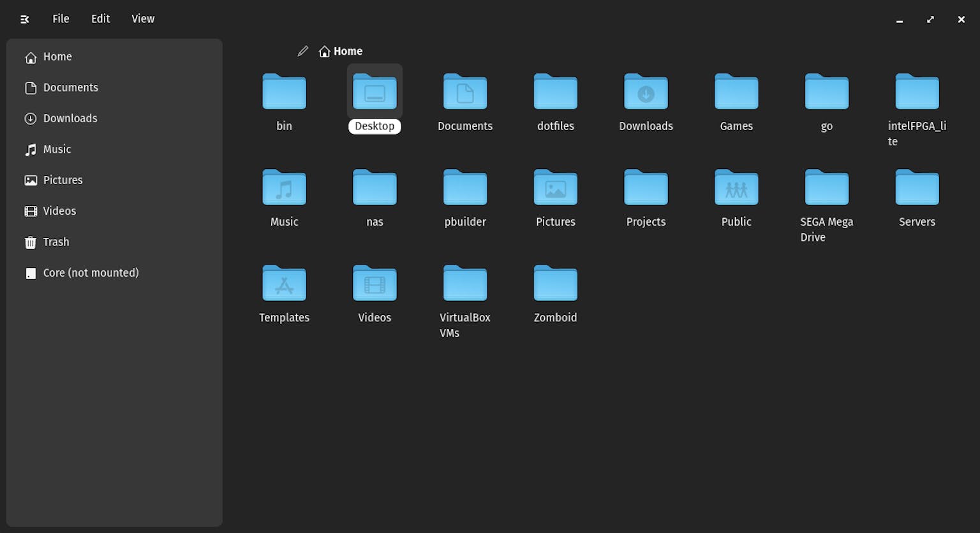Click the Music folder icon in grid
The image size is (980, 533).
coord(284,188)
